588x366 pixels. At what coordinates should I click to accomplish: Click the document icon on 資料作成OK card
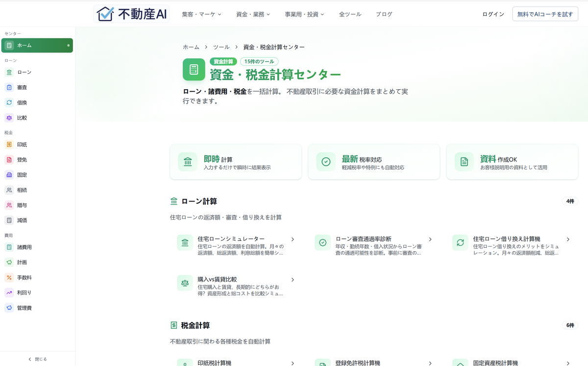click(x=464, y=161)
